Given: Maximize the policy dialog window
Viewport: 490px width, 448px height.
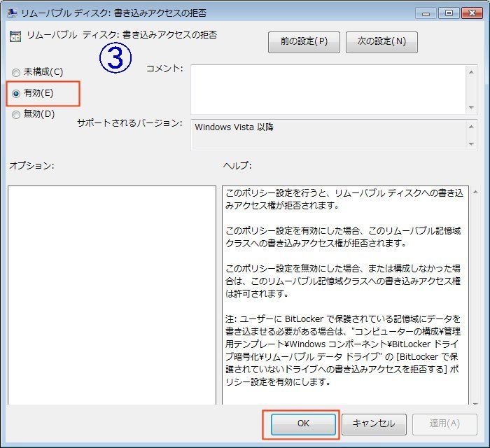Looking at the screenshot, I should click(x=449, y=13).
